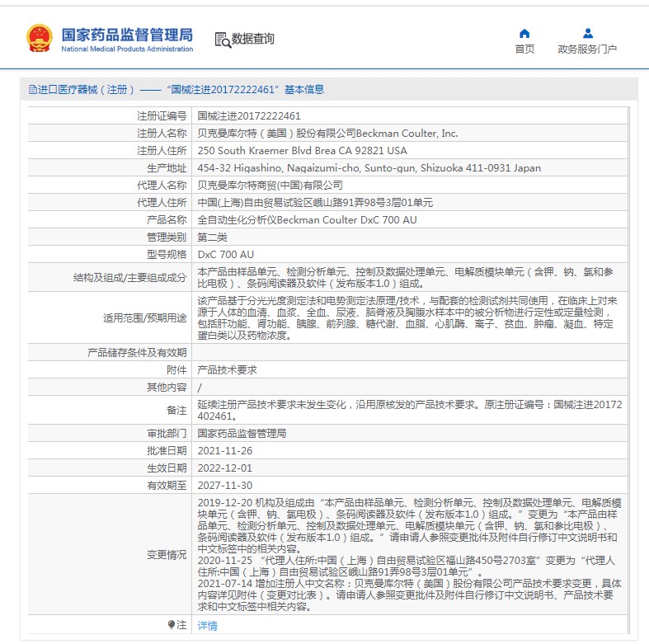The height and width of the screenshot is (644, 649).
Task: Click the lightbulb icon beside 注
Action: point(172,624)
